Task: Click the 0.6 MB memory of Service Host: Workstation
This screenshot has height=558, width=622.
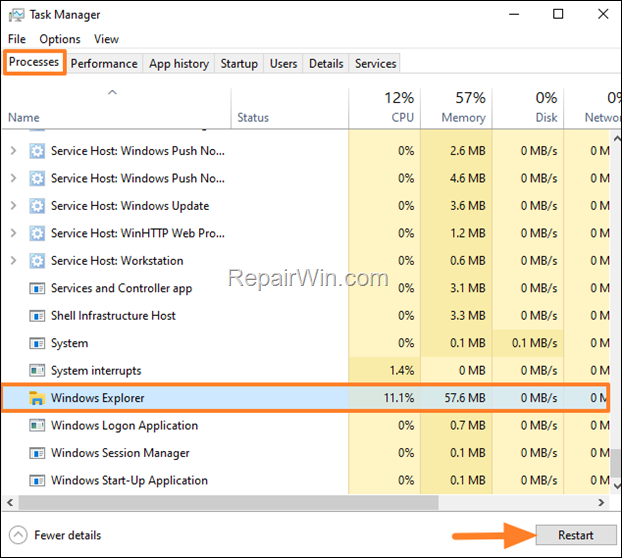Action: click(x=468, y=261)
